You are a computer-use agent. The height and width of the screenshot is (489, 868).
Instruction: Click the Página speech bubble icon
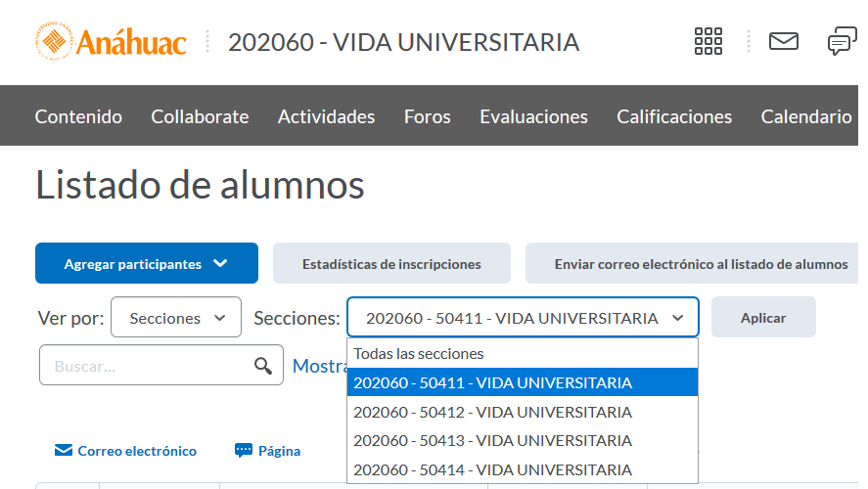244,451
